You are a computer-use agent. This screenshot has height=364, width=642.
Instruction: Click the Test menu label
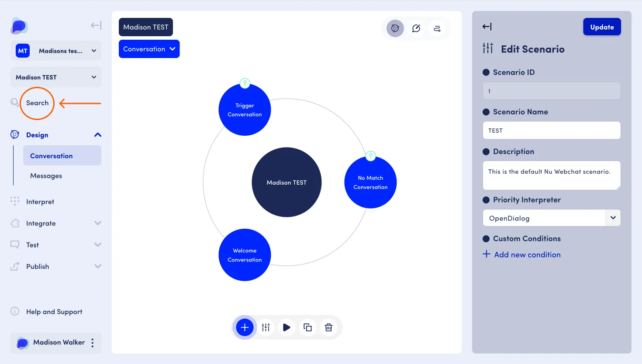coord(32,245)
